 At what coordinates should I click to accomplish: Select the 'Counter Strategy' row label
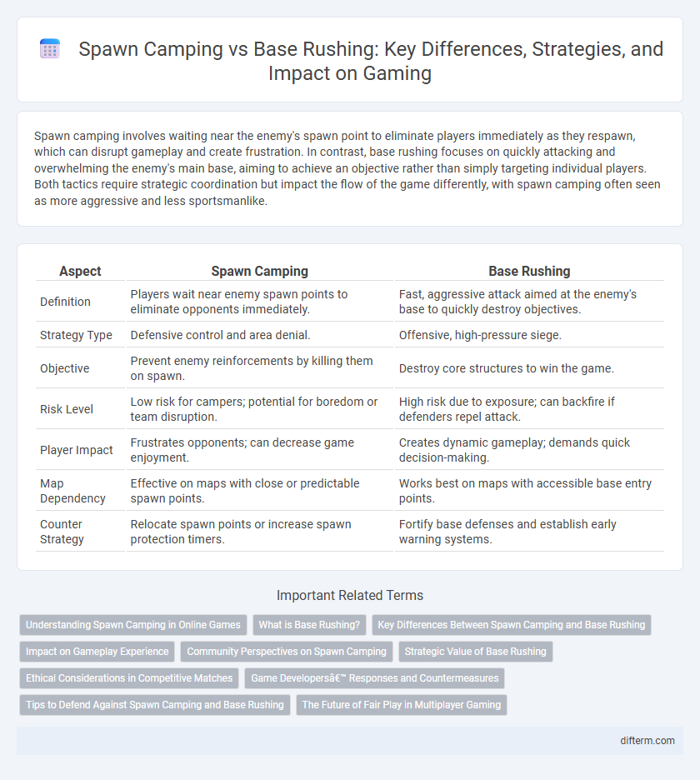[x=62, y=532]
